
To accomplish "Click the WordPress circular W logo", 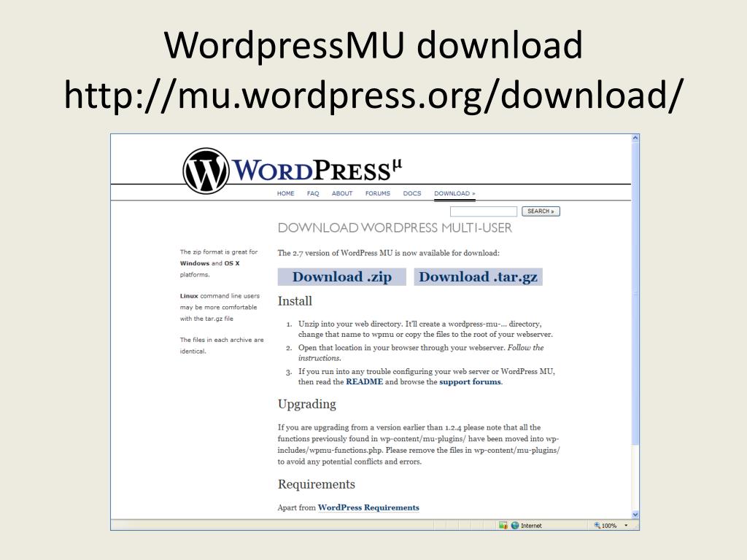I will [206, 171].
